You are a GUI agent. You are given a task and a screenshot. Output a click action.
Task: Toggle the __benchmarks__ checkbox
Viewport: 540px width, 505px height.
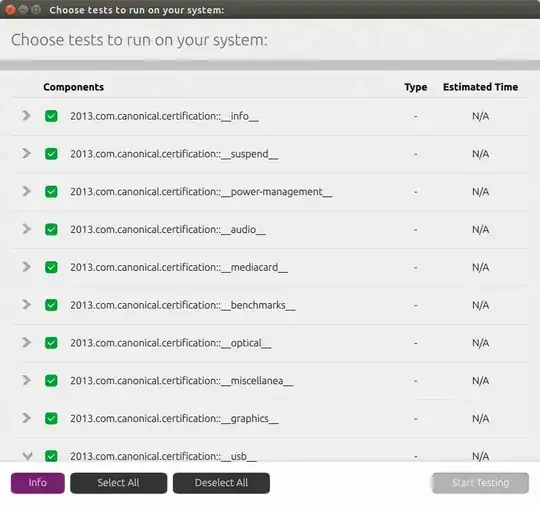[51, 305]
